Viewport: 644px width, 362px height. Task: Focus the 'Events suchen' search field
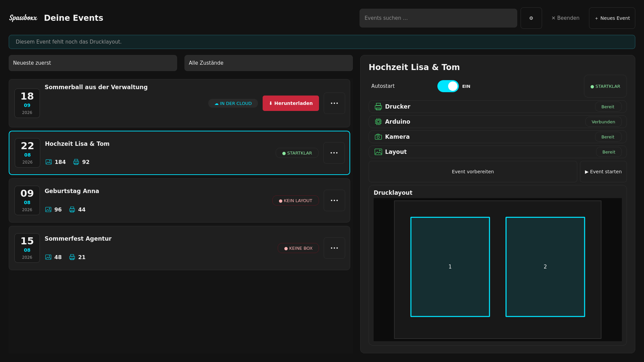point(438,18)
